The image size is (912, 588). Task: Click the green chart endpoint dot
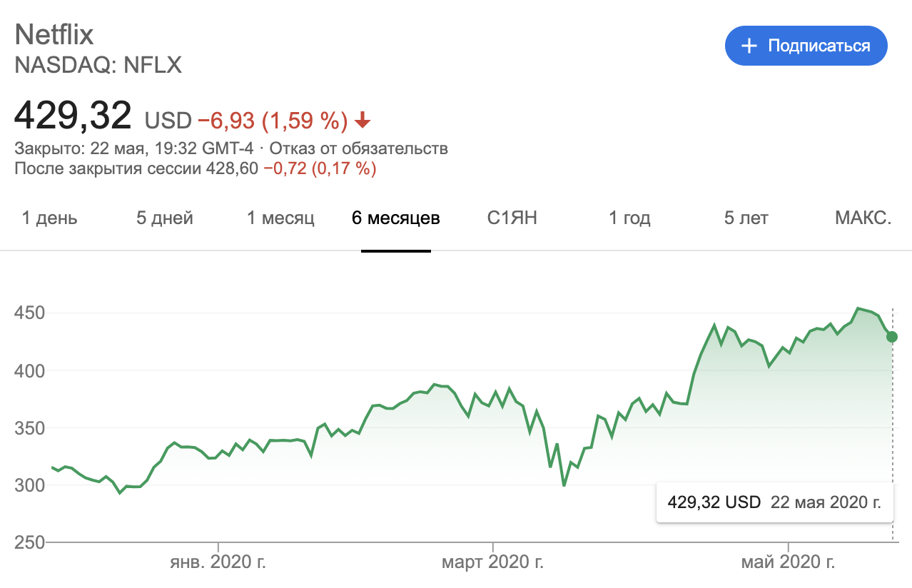[x=892, y=337]
